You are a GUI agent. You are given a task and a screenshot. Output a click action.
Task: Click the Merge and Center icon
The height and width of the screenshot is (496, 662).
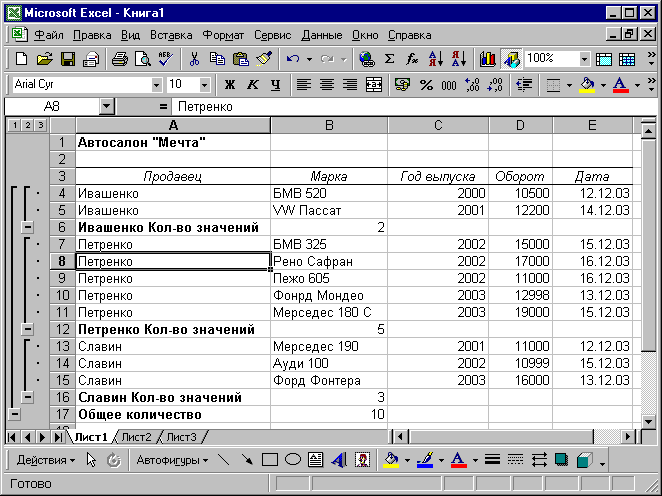click(374, 85)
